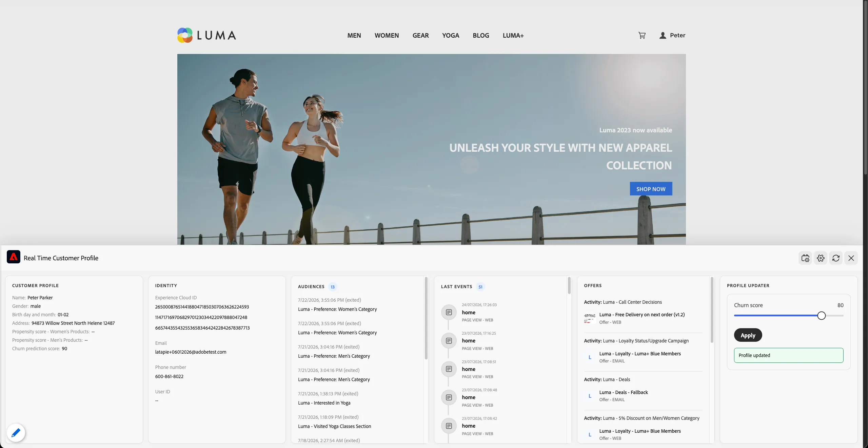Open the shopping cart icon
The height and width of the screenshot is (448, 868).
[x=642, y=35]
